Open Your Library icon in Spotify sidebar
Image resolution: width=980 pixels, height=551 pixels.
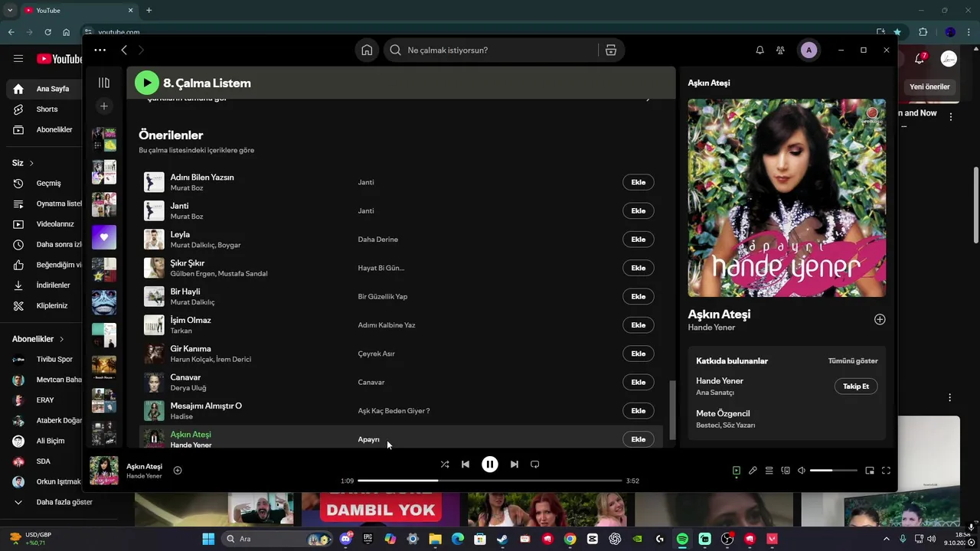click(x=104, y=83)
